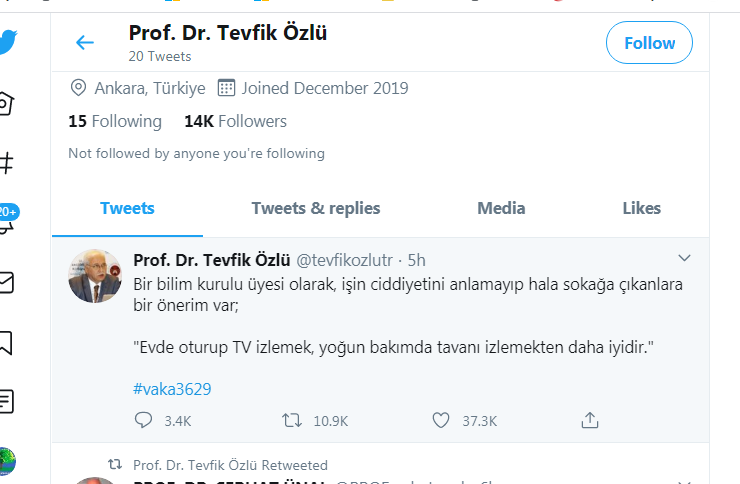Retweet the tweet with 10.9K retweets
The image size is (740, 484).
coord(292,421)
